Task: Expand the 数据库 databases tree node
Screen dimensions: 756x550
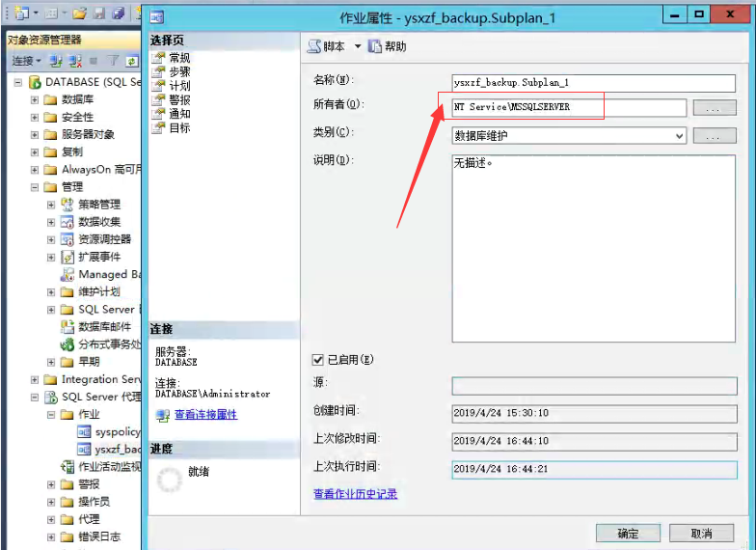Action: tap(36, 99)
